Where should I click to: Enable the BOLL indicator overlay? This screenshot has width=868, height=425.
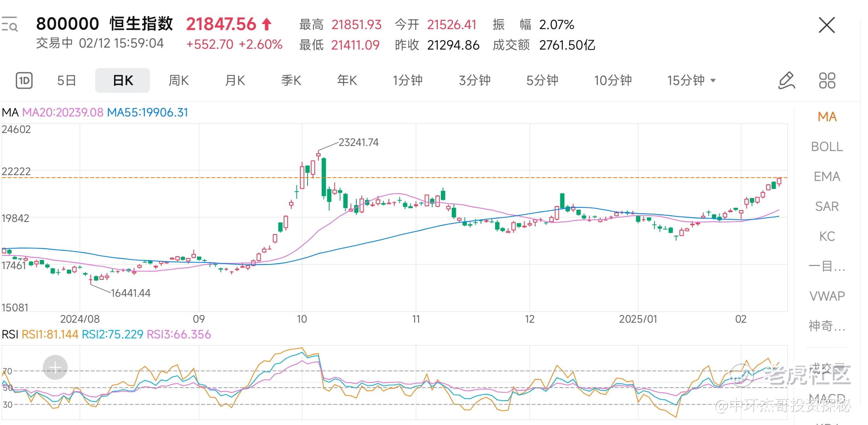click(x=827, y=147)
